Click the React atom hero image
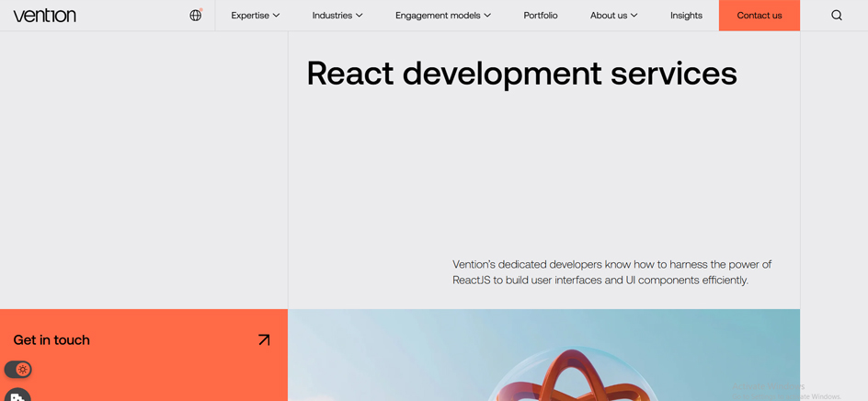The height and width of the screenshot is (401, 868). [543, 355]
